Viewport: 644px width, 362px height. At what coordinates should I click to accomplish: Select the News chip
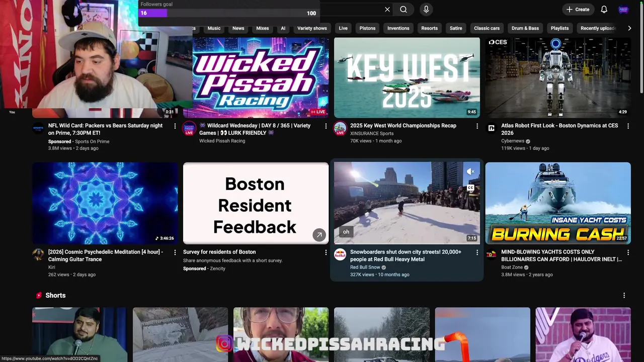coord(238,28)
